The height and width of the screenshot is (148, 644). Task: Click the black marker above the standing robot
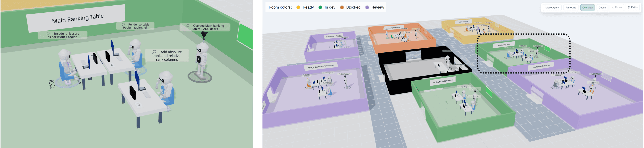point(204,35)
